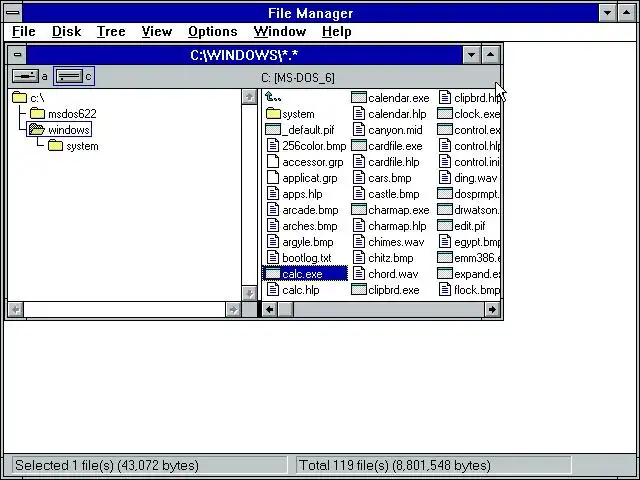Screen dimensions: 640x480
Task: Click the edit.pif program icon
Action: (445, 226)
